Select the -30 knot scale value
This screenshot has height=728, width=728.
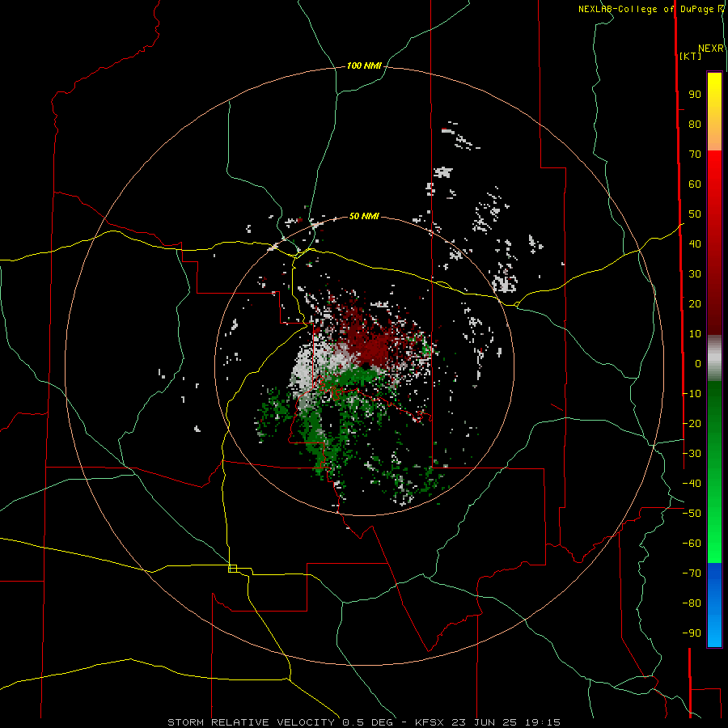[x=692, y=454]
